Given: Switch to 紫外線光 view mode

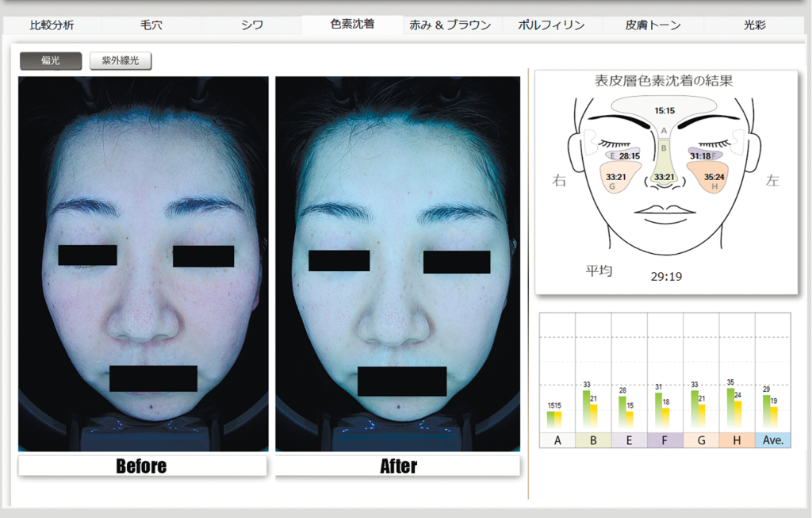Looking at the screenshot, I should coord(121,61).
